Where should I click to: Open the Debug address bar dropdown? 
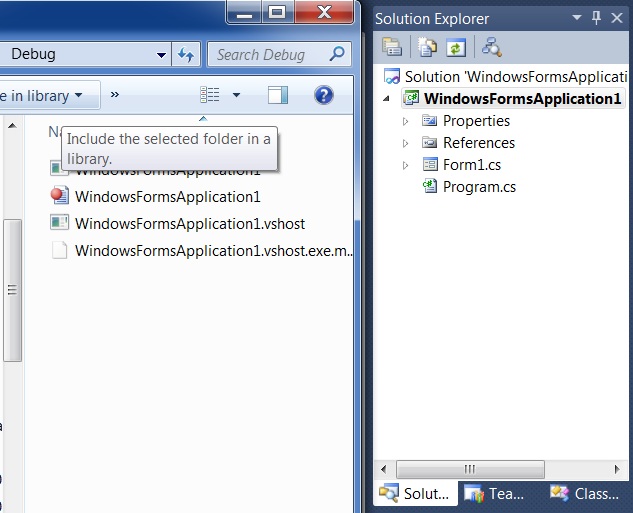pos(161,54)
